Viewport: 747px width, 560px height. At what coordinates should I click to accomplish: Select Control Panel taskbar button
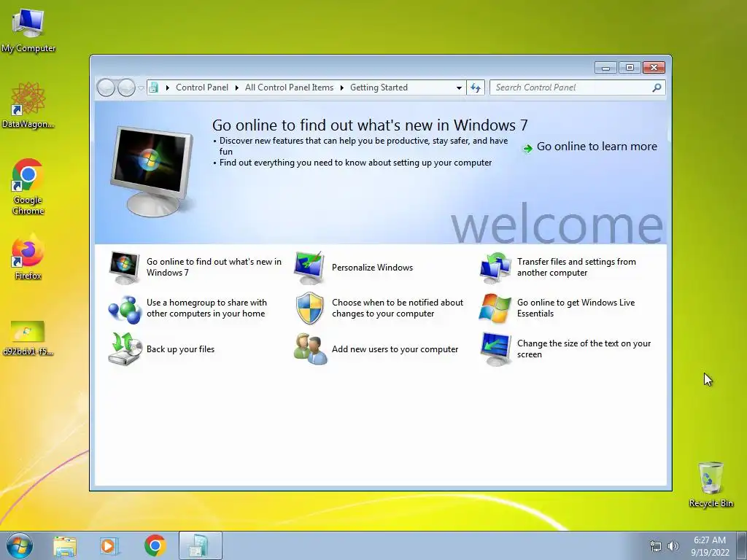[x=200, y=545]
